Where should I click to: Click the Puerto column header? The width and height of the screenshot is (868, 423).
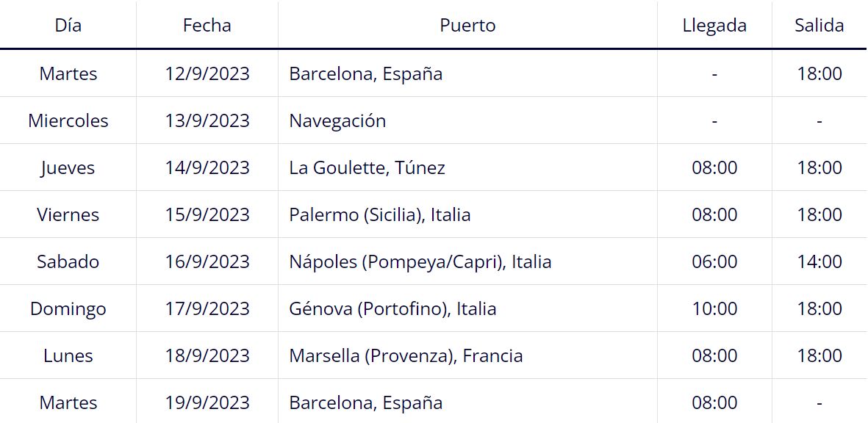(x=467, y=26)
